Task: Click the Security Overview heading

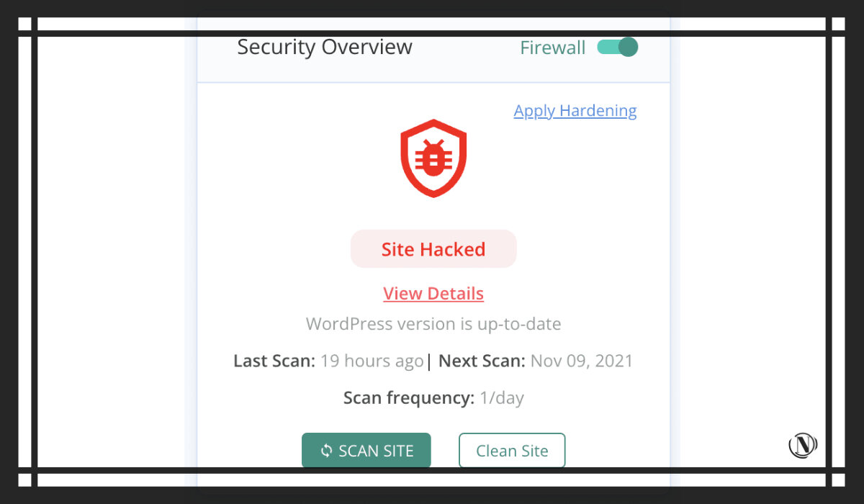Action: click(325, 48)
